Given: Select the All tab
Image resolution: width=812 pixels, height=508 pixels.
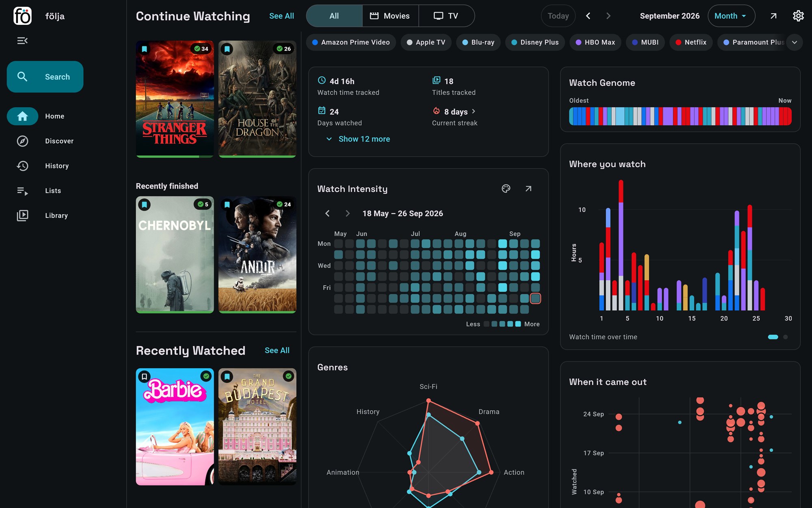Looking at the screenshot, I should point(334,16).
